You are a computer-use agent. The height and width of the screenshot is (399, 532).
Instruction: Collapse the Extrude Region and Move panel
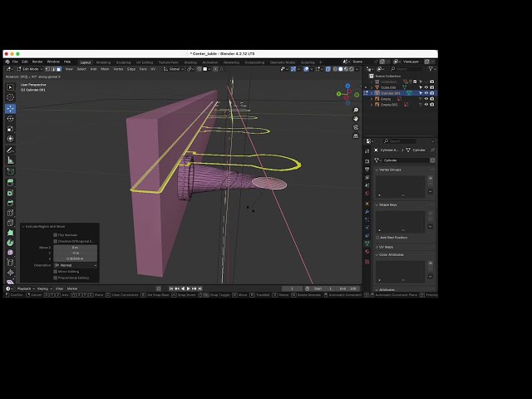click(x=23, y=226)
